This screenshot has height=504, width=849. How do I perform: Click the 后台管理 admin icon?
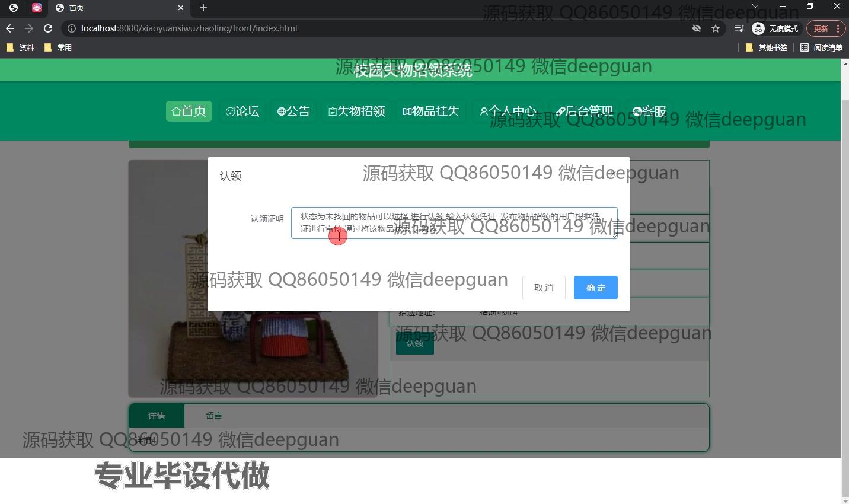point(561,111)
